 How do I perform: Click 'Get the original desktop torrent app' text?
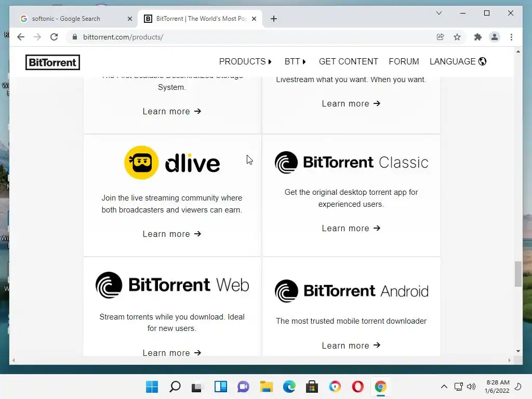[x=351, y=198]
